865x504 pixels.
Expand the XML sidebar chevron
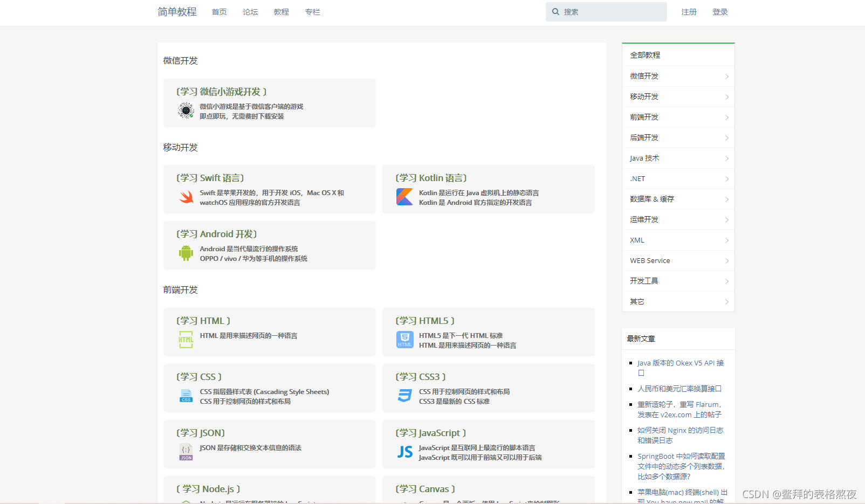coord(727,240)
